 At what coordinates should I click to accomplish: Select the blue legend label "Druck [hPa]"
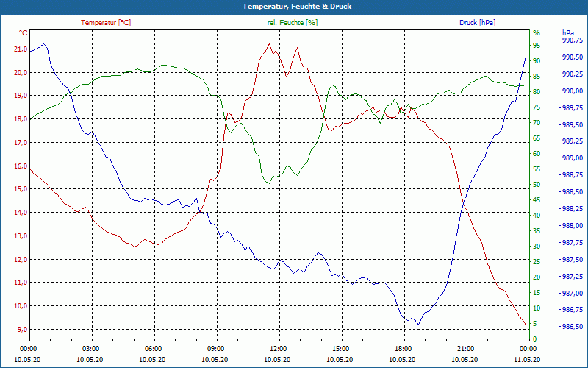[477, 23]
